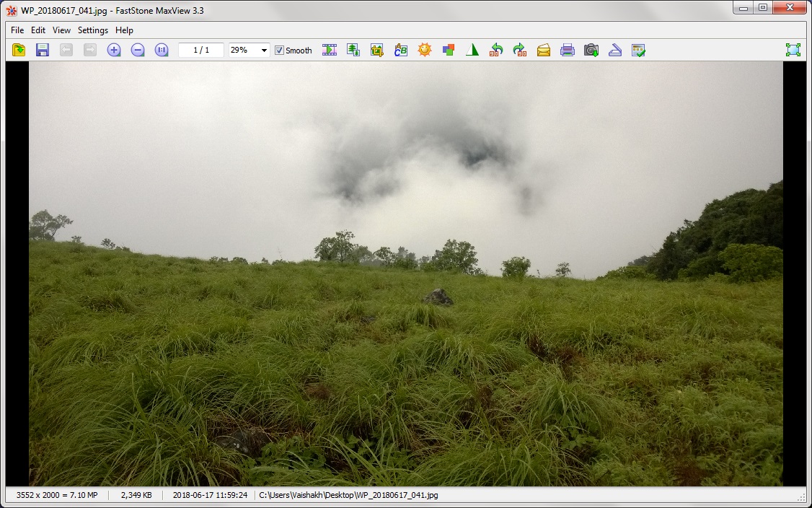The width and height of the screenshot is (812, 508).
Task: Disable the Smooth display option
Action: pyautogui.click(x=279, y=50)
